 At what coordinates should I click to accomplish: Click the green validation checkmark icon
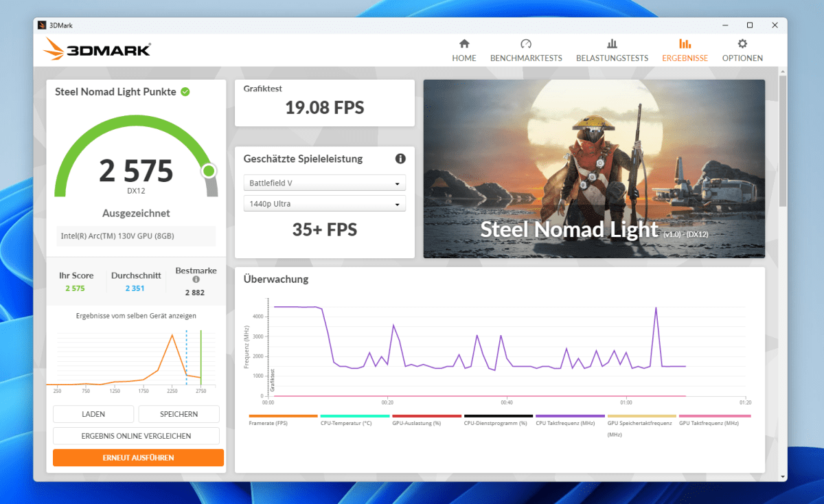pyautogui.click(x=185, y=91)
